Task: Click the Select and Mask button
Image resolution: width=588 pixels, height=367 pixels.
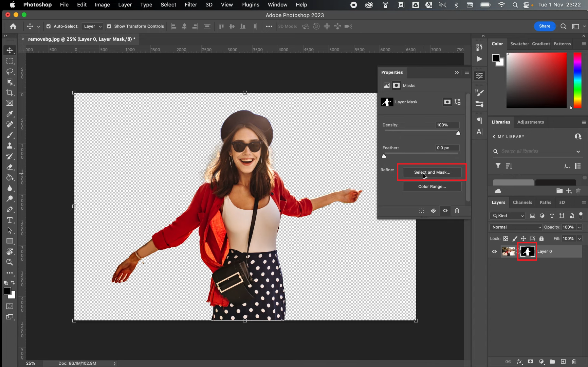Action: pos(432,172)
